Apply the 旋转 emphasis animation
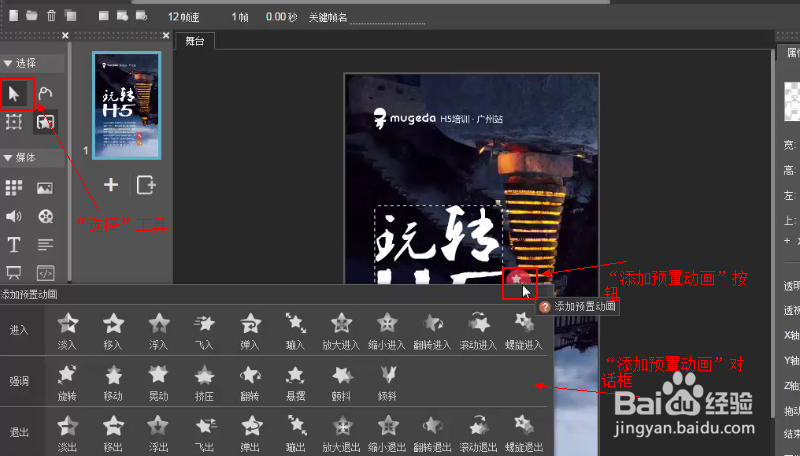This screenshot has height=456, width=800. click(67, 383)
